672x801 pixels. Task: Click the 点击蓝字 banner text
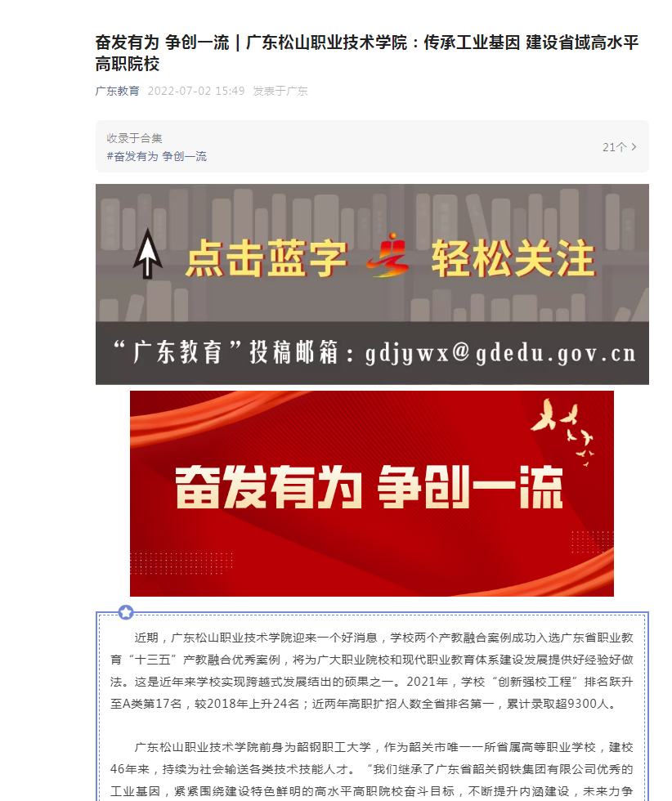pos(266,258)
